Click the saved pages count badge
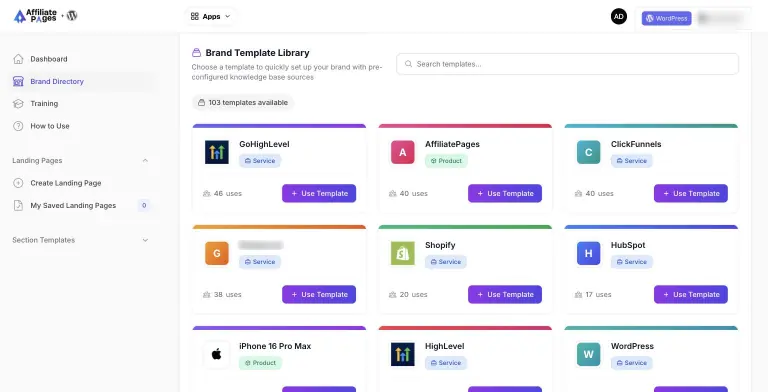Image resolution: width=768 pixels, height=392 pixels. [x=144, y=205]
